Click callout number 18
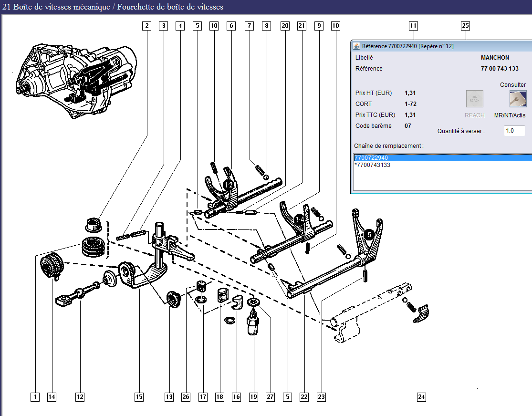 tap(220, 397)
